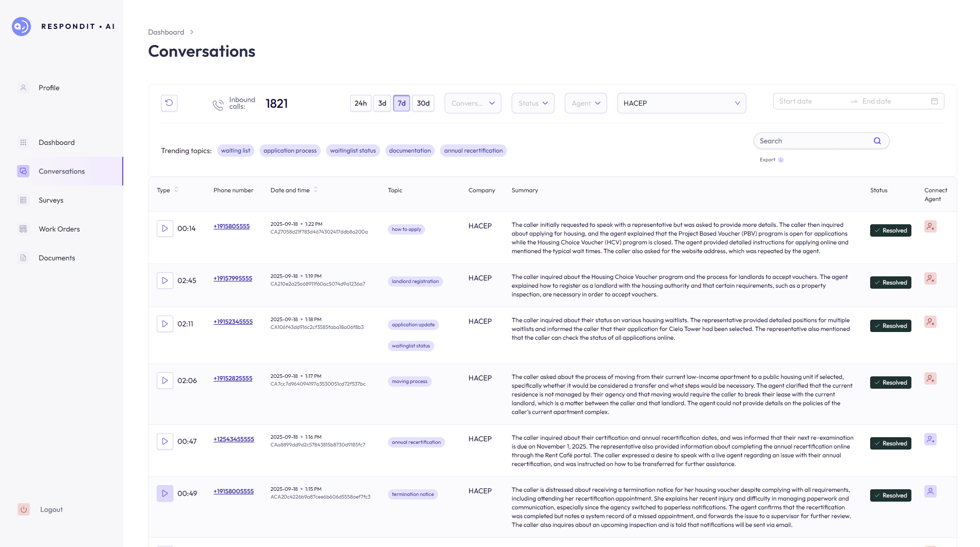Click the reset filters icon
The width and height of the screenshot is (980, 547).
(169, 103)
